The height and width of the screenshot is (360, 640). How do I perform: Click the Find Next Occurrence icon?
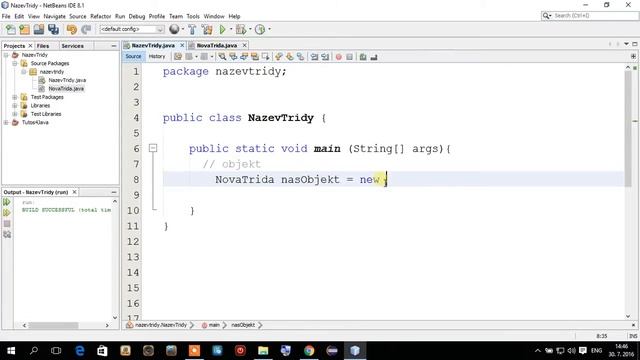[244, 57]
